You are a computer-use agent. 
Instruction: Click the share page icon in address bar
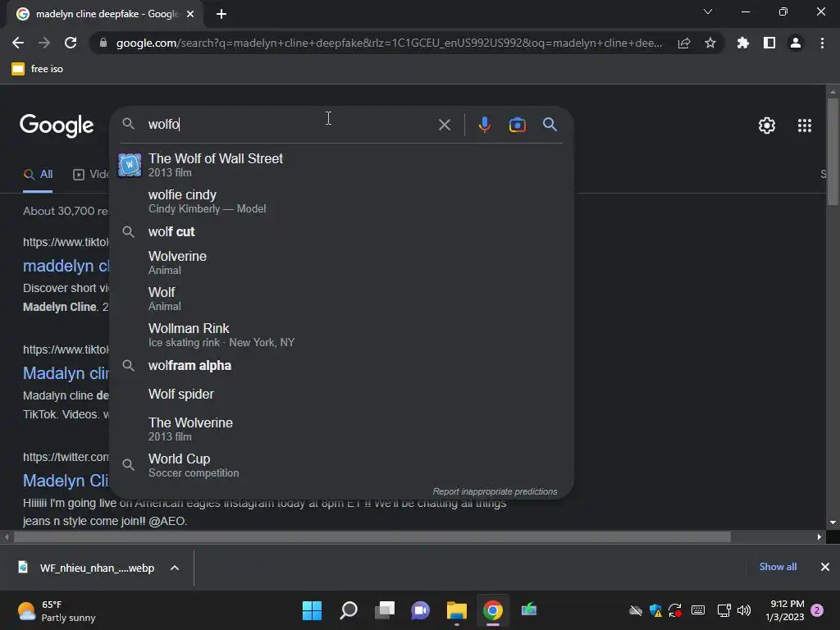click(684, 43)
